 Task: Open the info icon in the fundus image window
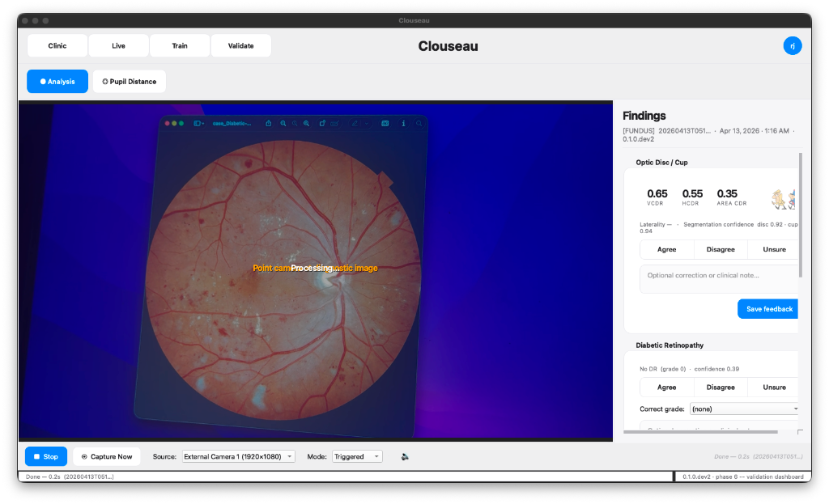coord(404,124)
